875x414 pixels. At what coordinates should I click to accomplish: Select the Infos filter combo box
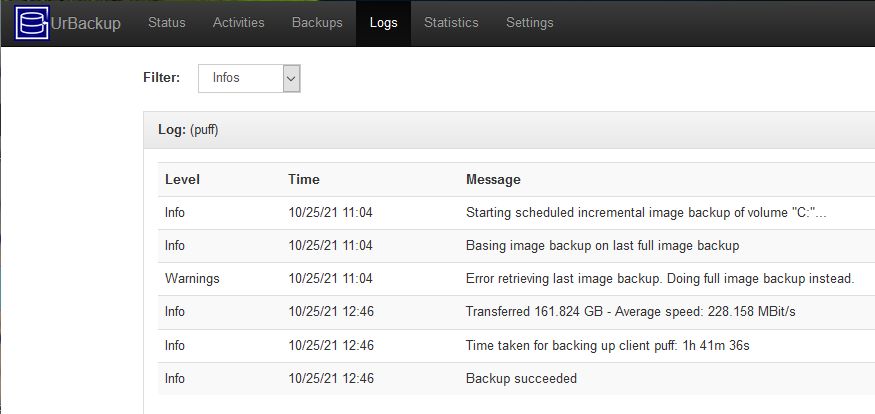[x=249, y=79]
